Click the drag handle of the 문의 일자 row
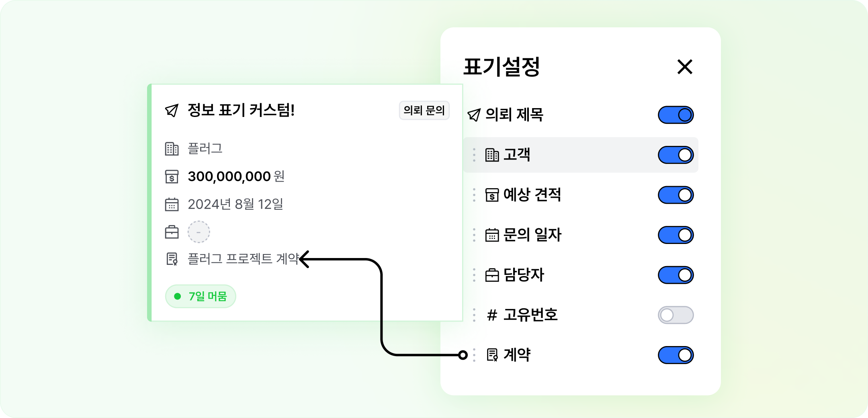This screenshot has width=868, height=418. pos(474,235)
